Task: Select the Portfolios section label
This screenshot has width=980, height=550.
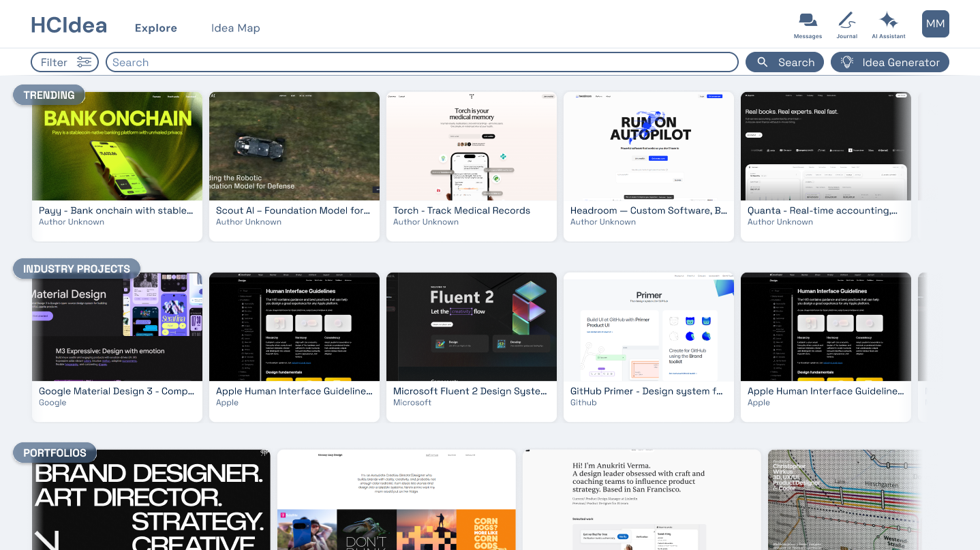Action: pos(55,453)
